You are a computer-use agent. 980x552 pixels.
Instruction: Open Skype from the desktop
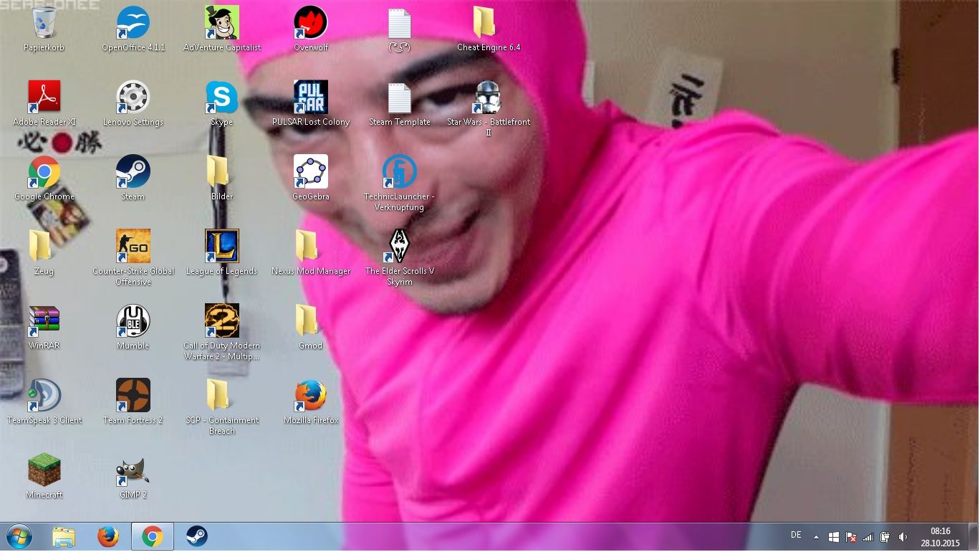[x=221, y=98]
